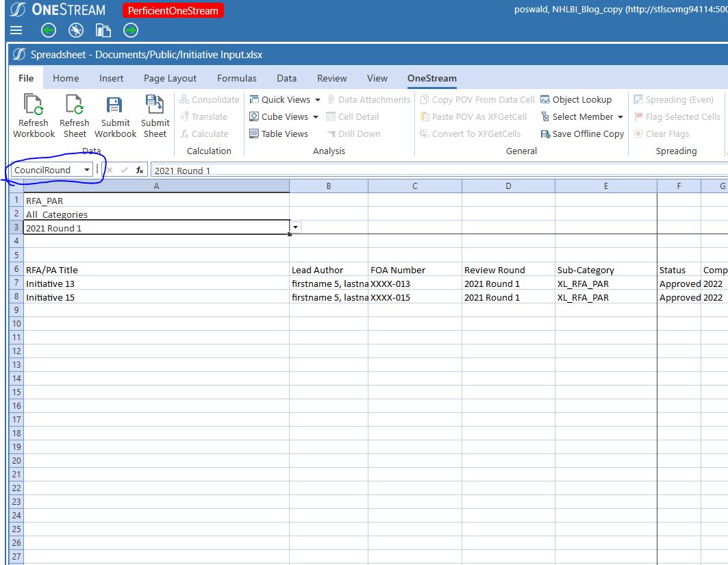Open the OneStream hamburger navigation menu
This screenshot has width=728, height=565.
15,30
